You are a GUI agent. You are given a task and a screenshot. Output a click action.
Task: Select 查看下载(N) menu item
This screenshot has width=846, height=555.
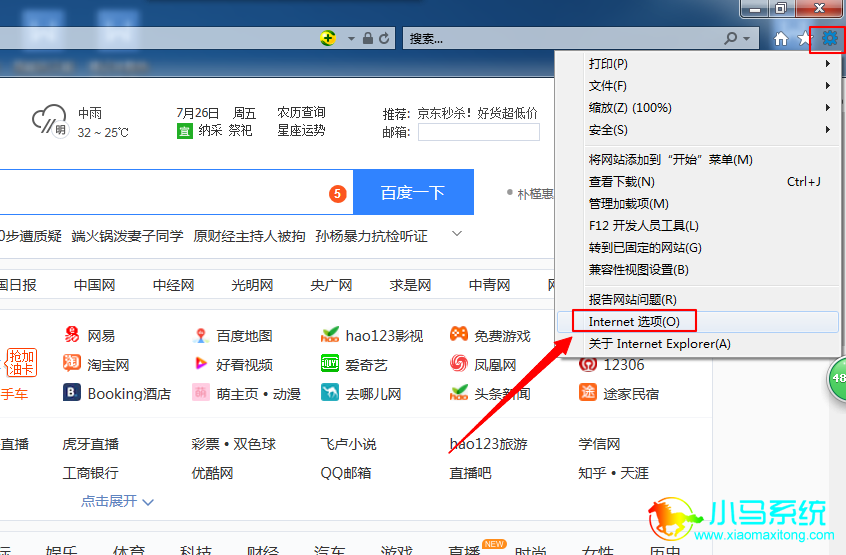(698, 182)
